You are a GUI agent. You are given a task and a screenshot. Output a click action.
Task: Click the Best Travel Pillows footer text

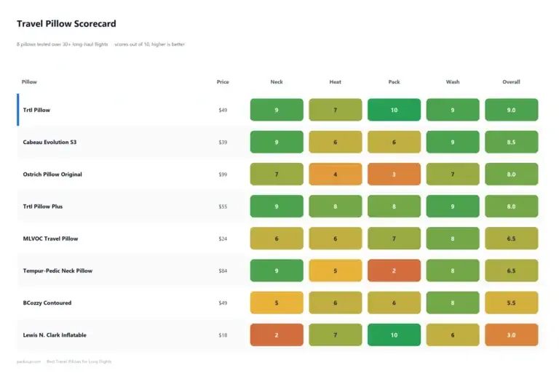(x=79, y=361)
